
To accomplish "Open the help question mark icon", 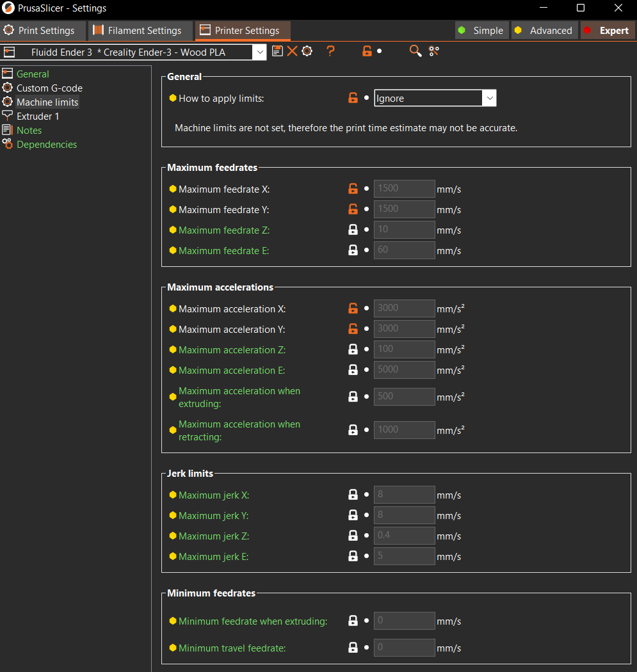I will pyautogui.click(x=330, y=51).
